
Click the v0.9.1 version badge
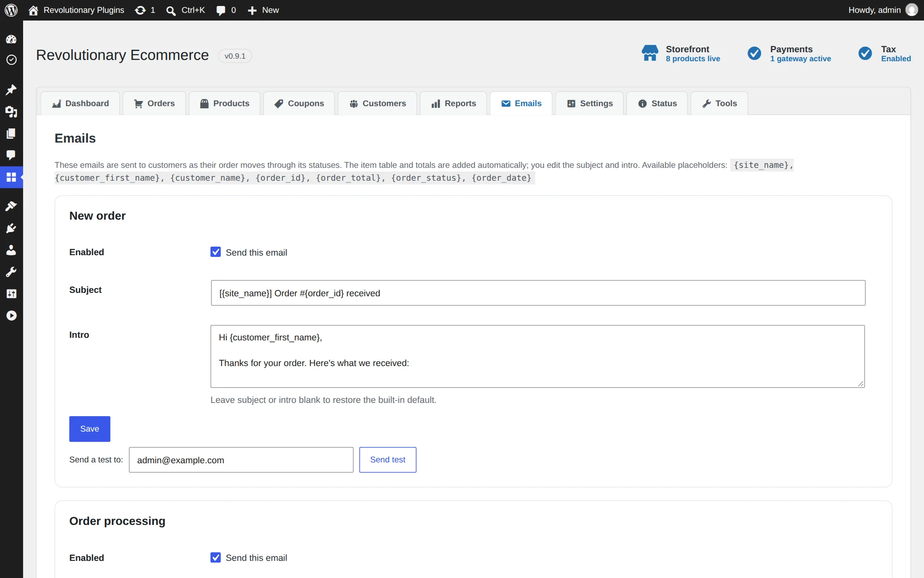coord(235,56)
